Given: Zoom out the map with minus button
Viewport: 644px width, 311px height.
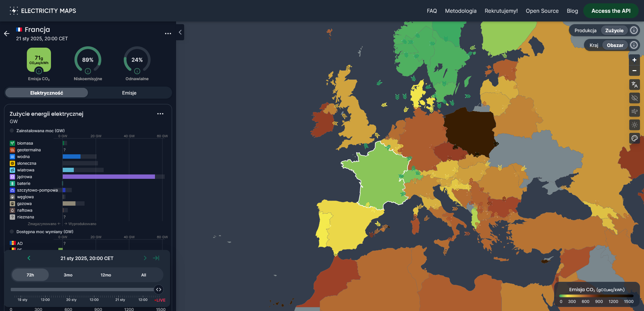Looking at the screenshot, I should pos(634,71).
